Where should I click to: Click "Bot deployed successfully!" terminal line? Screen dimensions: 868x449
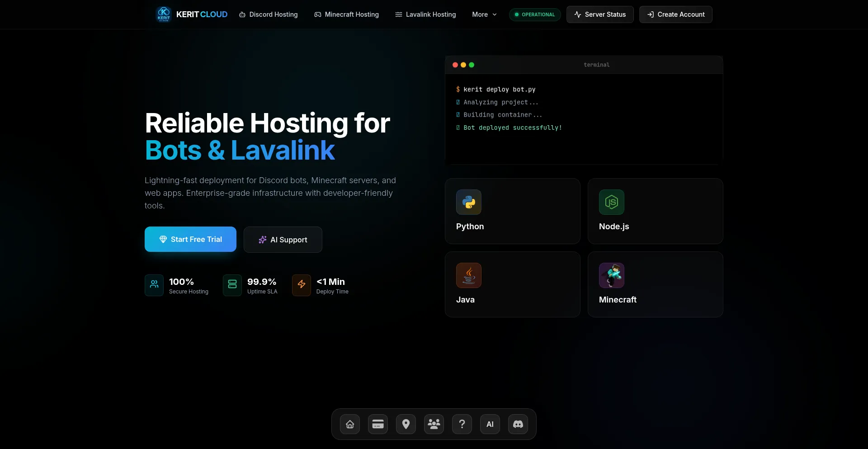(513, 128)
